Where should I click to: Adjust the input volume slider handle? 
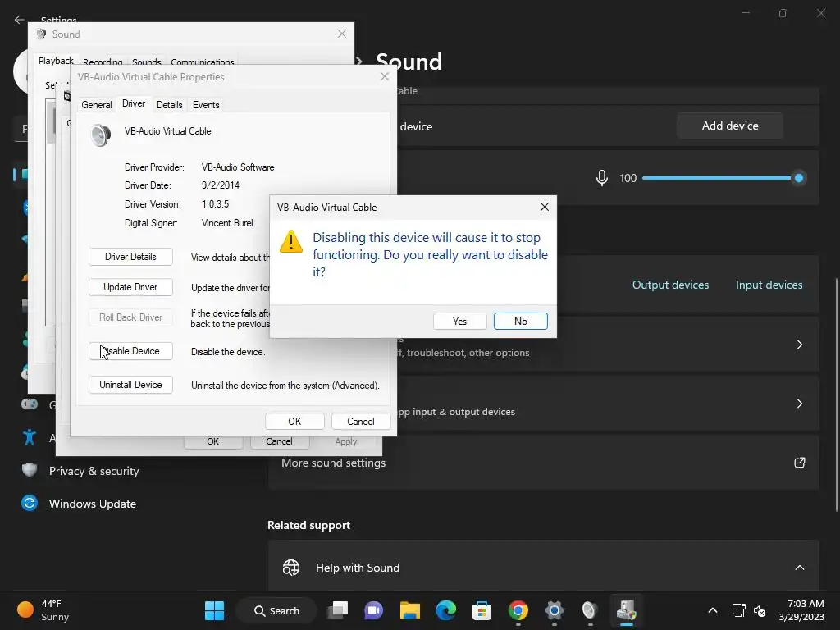tap(798, 178)
